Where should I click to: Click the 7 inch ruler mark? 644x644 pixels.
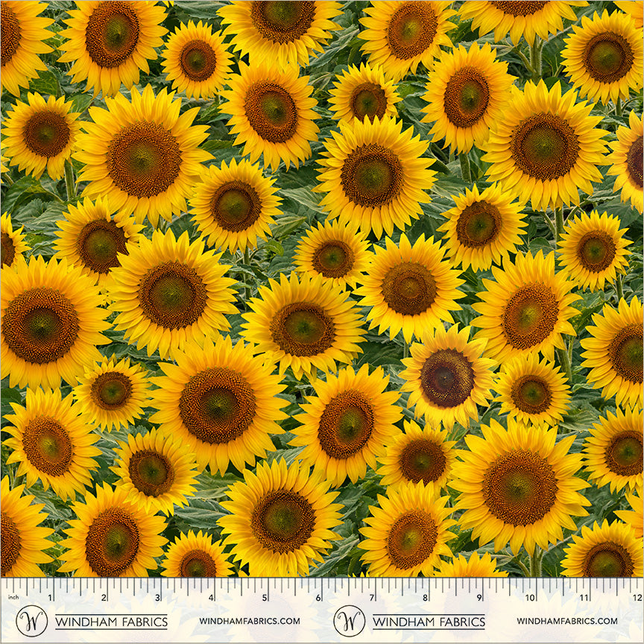(x=372, y=597)
